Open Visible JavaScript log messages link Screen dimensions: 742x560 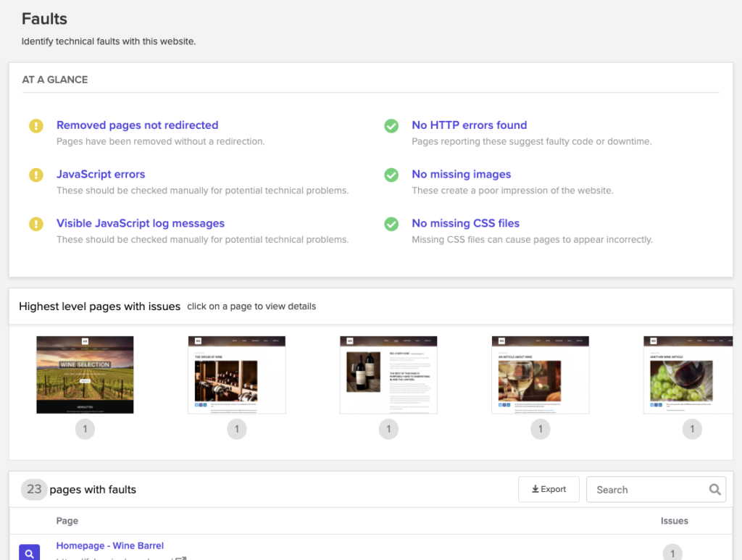(x=141, y=223)
